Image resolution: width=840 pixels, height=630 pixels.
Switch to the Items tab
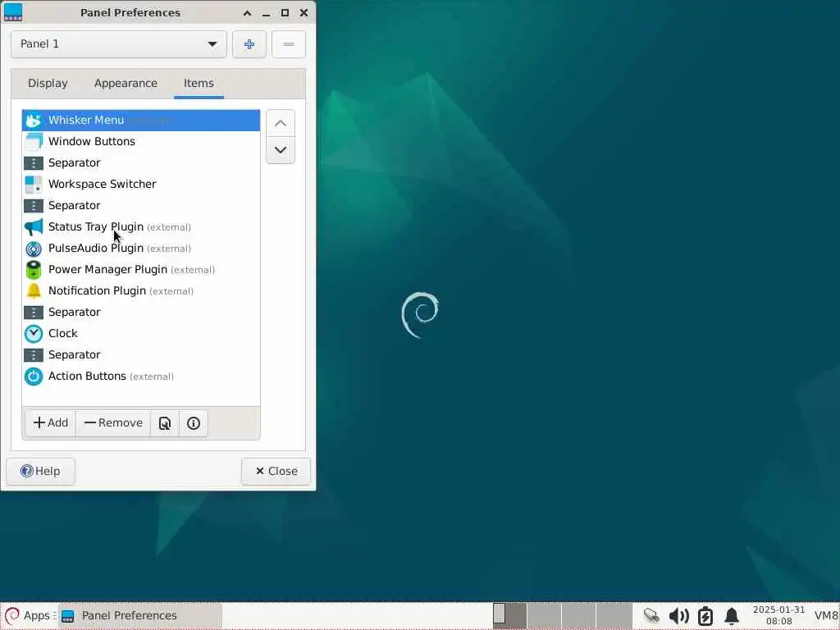(199, 84)
